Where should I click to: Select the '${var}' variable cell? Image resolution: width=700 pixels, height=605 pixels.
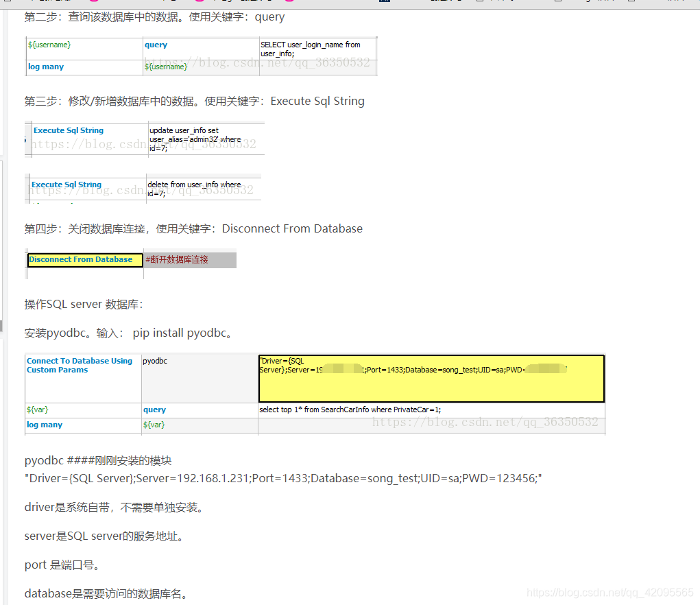point(38,410)
